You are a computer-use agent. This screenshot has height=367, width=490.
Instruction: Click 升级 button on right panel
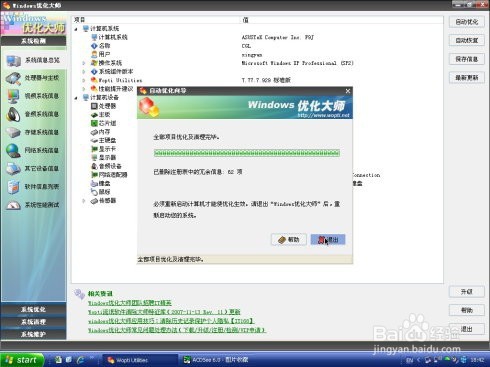467,292
